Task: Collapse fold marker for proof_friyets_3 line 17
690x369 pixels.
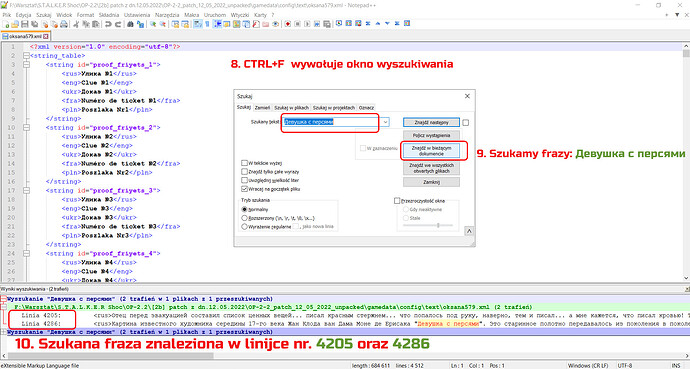Action: point(26,190)
